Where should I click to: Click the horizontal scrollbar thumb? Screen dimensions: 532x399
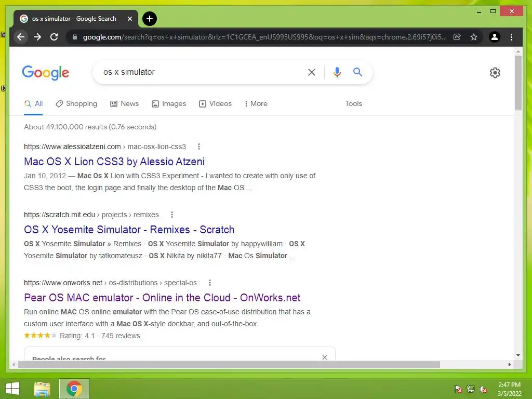click(x=229, y=364)
